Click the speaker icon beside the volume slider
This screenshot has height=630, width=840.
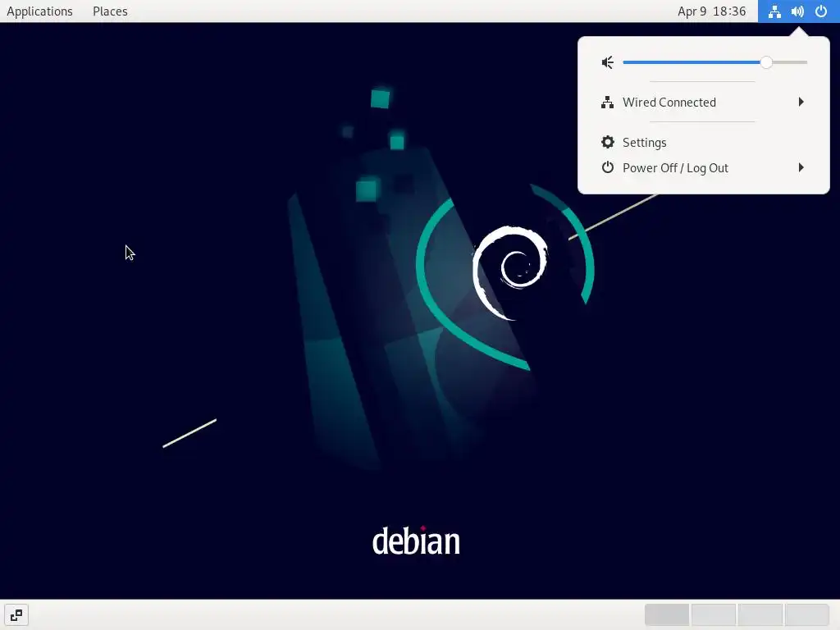[x=608, y=62]
